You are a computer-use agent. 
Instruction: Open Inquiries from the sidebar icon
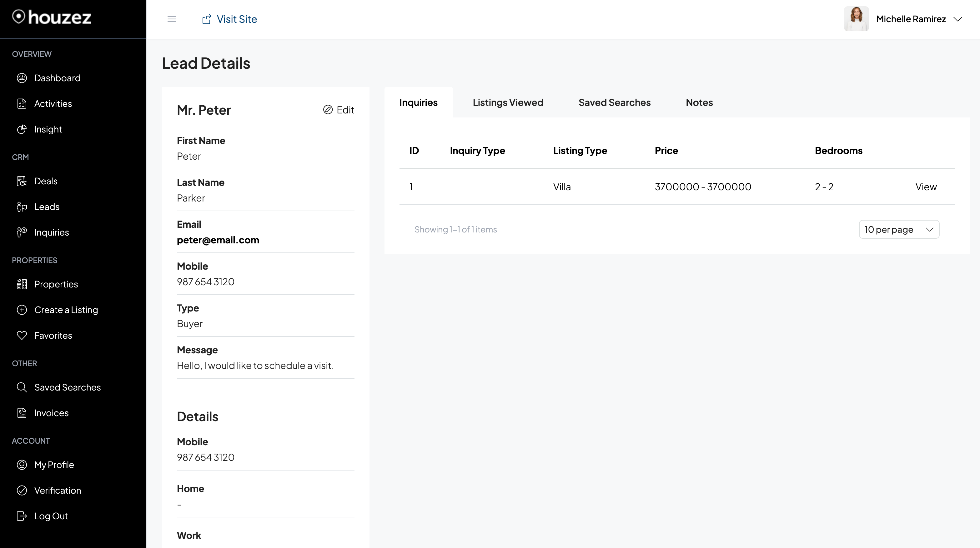coord(22,232)
